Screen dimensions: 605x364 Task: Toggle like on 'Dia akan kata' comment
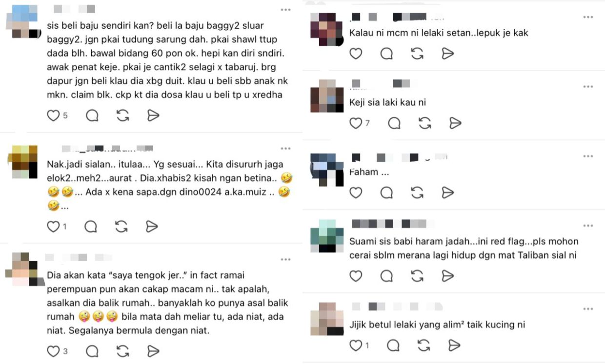[x=53, y=351]
